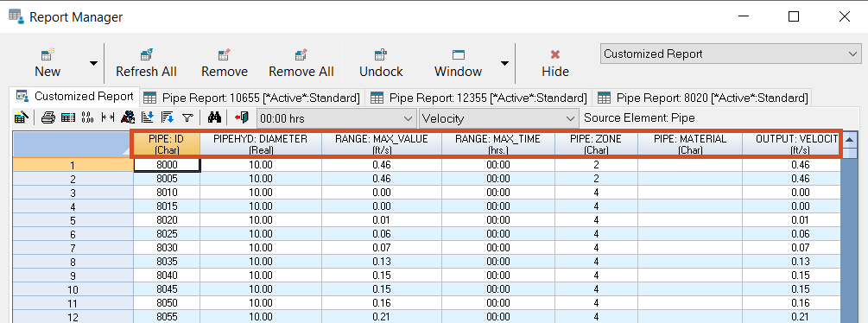The width and height of the screenshot is (868, 323).
Task: Click the exit door icon
Action: click(242, 117)
